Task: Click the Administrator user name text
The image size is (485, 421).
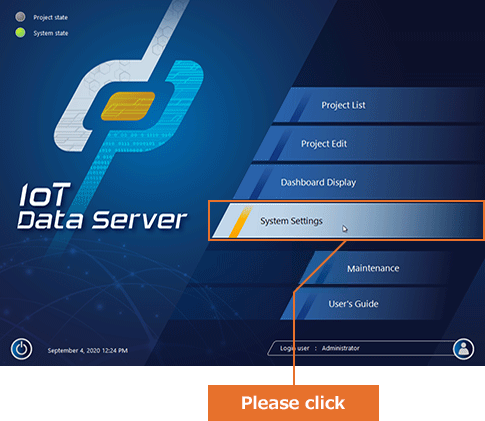Action: 341,348
